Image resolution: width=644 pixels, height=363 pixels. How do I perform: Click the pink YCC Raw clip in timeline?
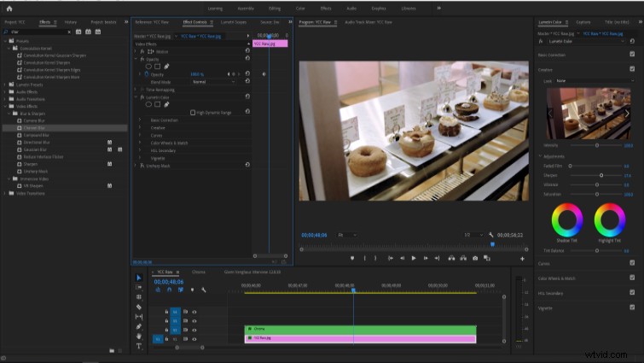pos(360,338)
